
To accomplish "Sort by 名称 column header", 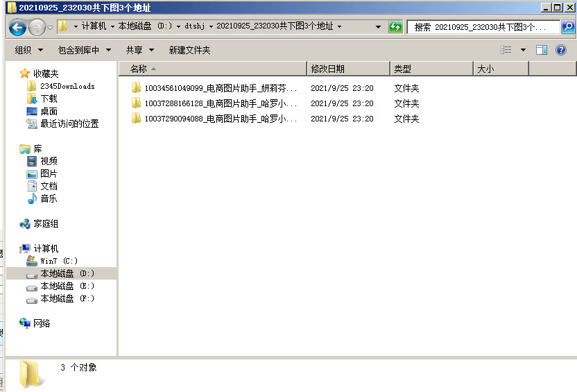I will pyautogui.click(x=212, y=69).
